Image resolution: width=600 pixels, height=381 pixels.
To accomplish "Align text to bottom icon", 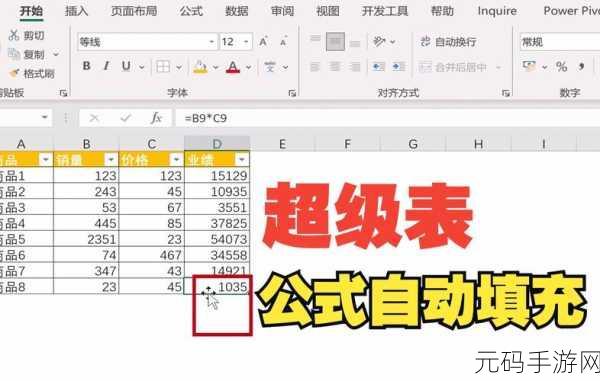I will [x=355, y=44].
